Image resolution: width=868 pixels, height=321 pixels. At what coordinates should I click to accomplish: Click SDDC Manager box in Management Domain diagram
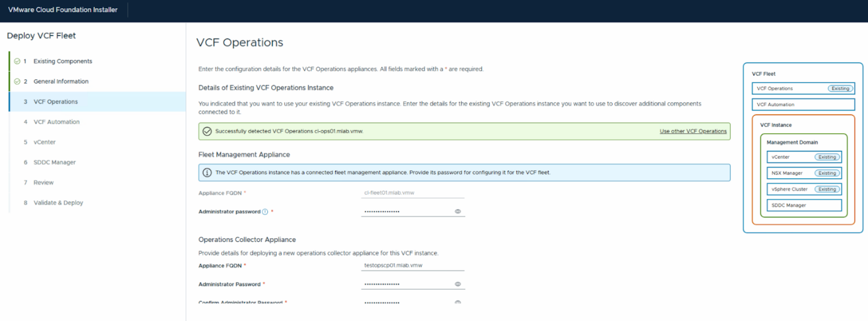tap(803, 205)
